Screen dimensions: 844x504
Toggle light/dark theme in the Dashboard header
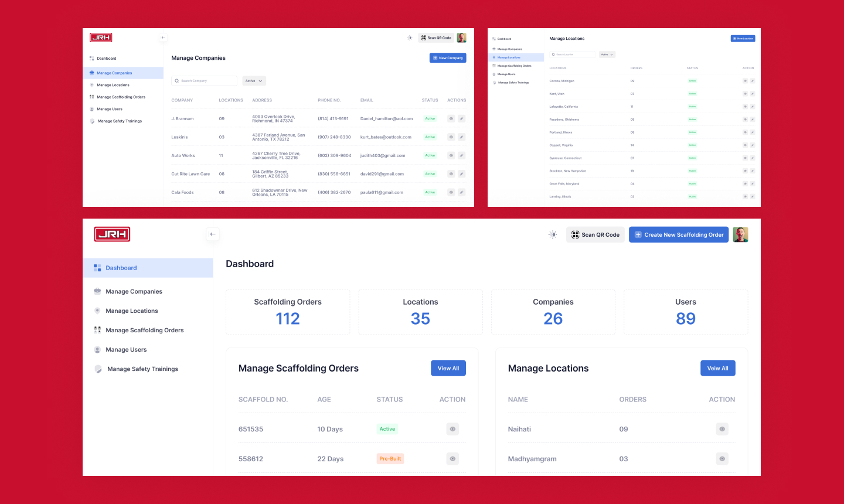point(553,234)
